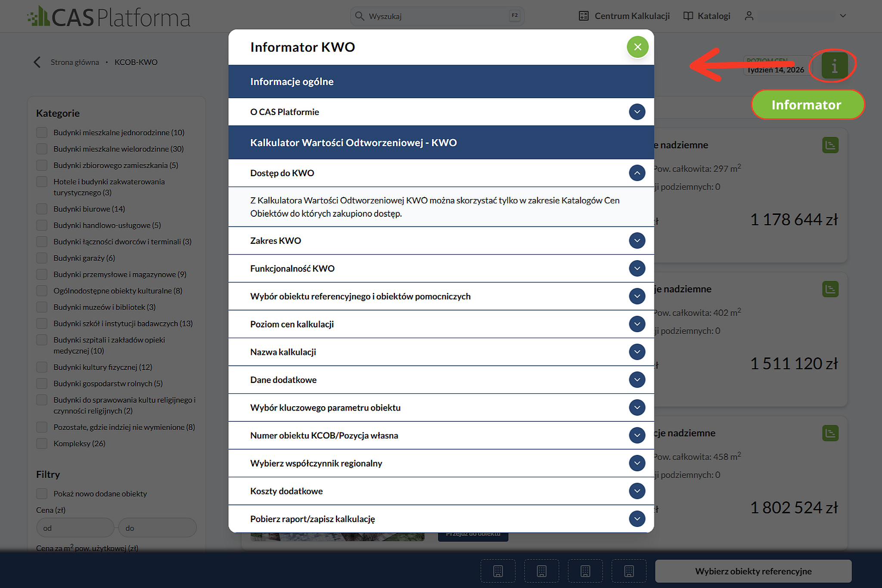The width and height of the screenshot is (882, 588).
Task: Open the Katalogi menu
Action: (x=707, y=16)
